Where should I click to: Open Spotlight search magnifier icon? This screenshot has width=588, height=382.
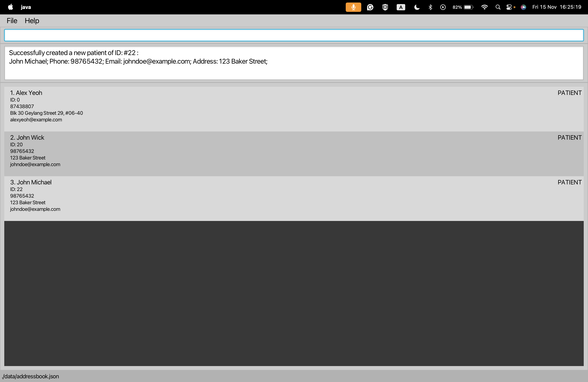click(x=498, y=7)
